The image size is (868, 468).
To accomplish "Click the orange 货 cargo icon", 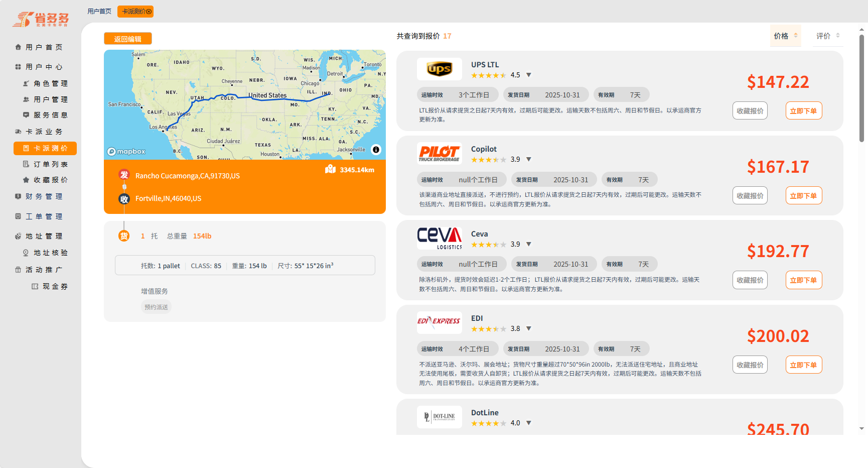I will point(124,236).
